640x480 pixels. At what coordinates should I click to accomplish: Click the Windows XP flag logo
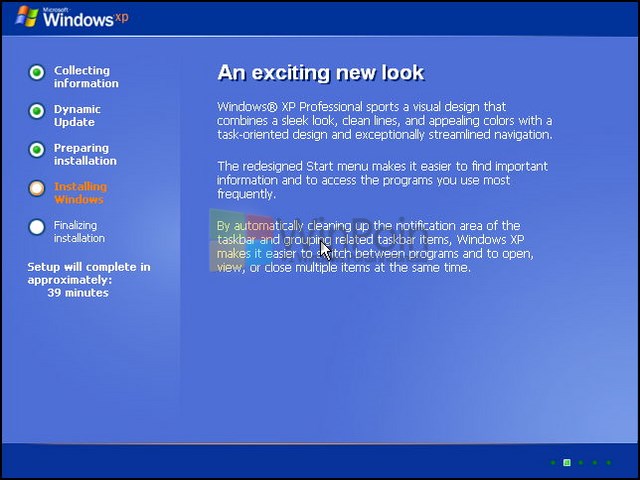coord(27,16)
